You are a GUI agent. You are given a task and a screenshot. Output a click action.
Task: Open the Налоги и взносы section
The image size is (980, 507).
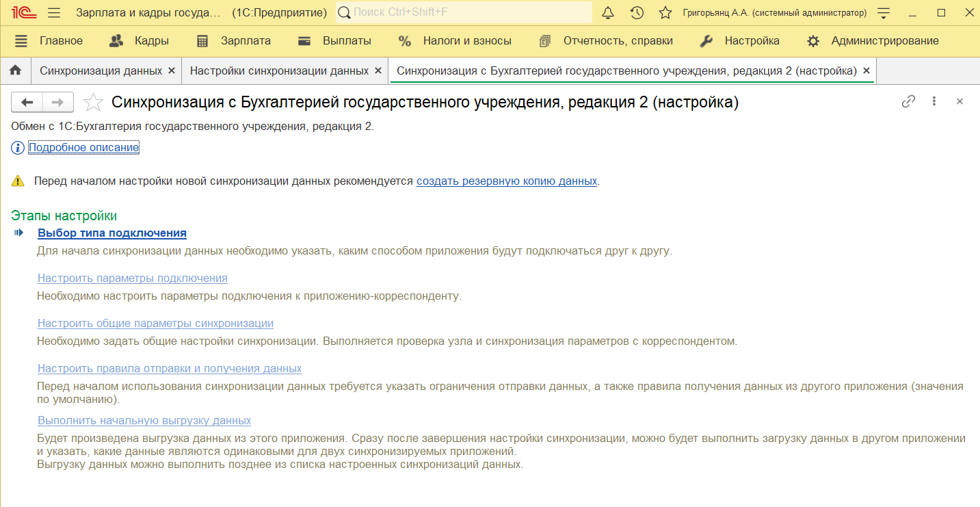coord(466,41)
